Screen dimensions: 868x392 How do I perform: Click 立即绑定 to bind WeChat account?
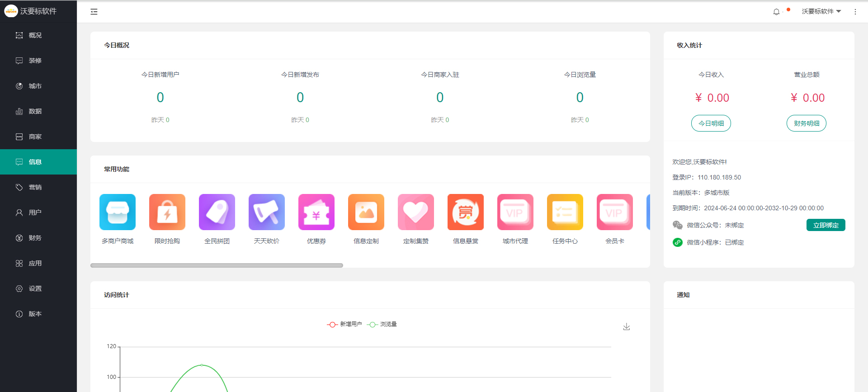coord(826,225)
